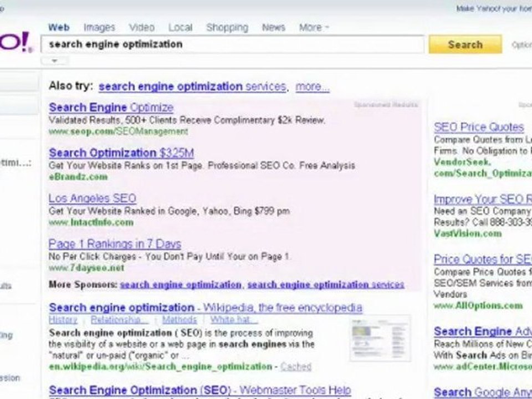Open the 'Los Angeles SEO' link

tap(93, 198)
